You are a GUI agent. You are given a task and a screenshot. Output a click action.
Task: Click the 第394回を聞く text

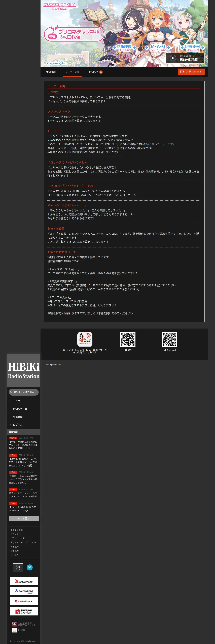[x=190, y=60]
